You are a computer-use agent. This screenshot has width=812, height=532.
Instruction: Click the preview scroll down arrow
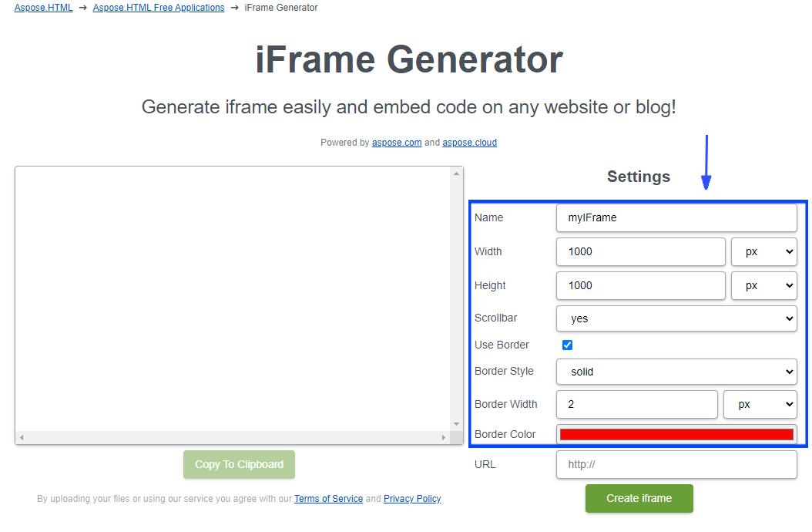pos(456,424)
